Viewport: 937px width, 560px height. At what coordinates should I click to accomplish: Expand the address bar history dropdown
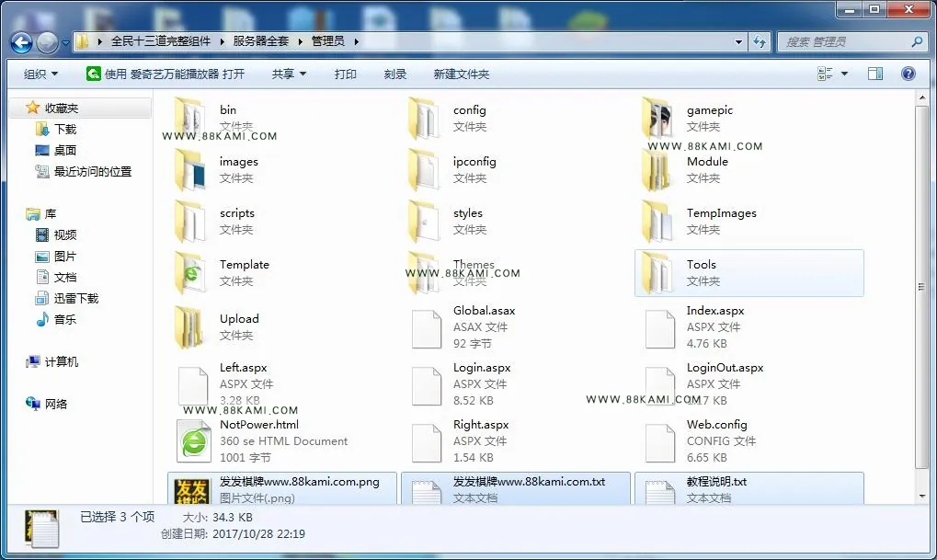point(738,41)
